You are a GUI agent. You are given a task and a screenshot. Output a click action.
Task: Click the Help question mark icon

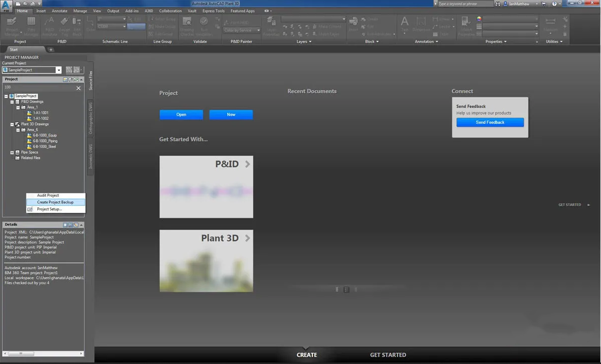[554, 4]
